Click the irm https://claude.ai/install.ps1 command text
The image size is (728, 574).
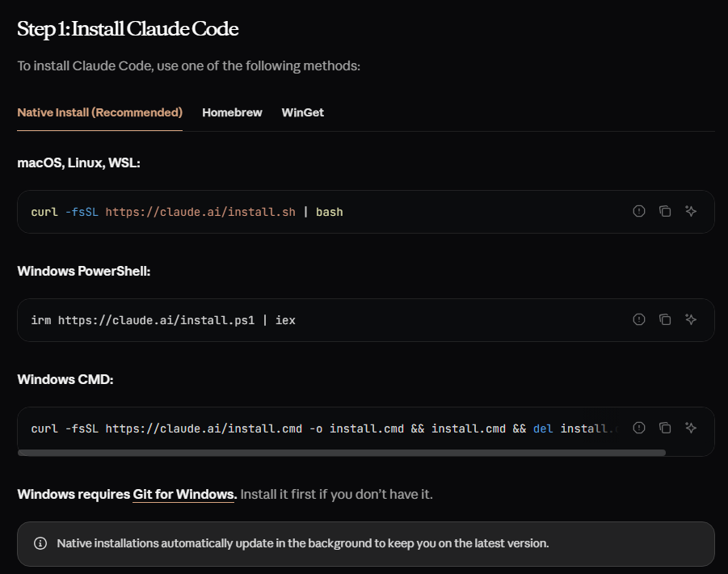point(163,320)
